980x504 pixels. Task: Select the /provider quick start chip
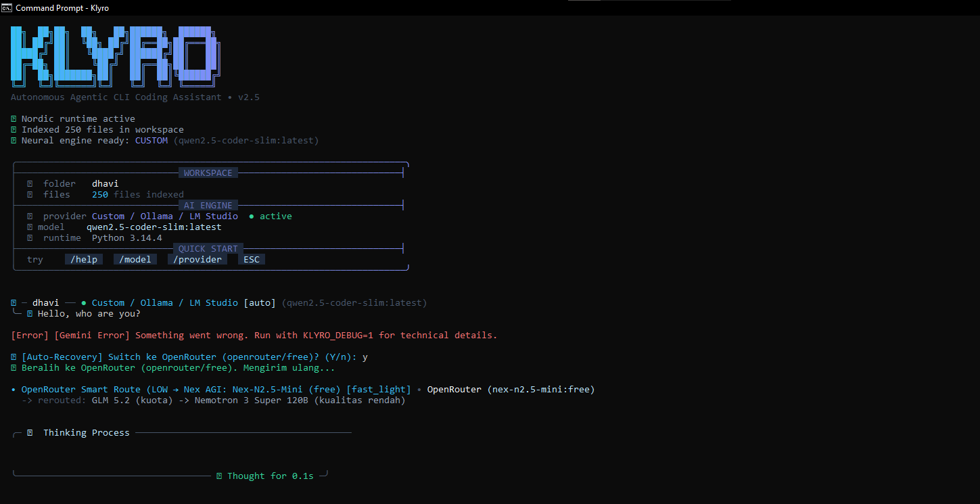click(x=197, y=260)
